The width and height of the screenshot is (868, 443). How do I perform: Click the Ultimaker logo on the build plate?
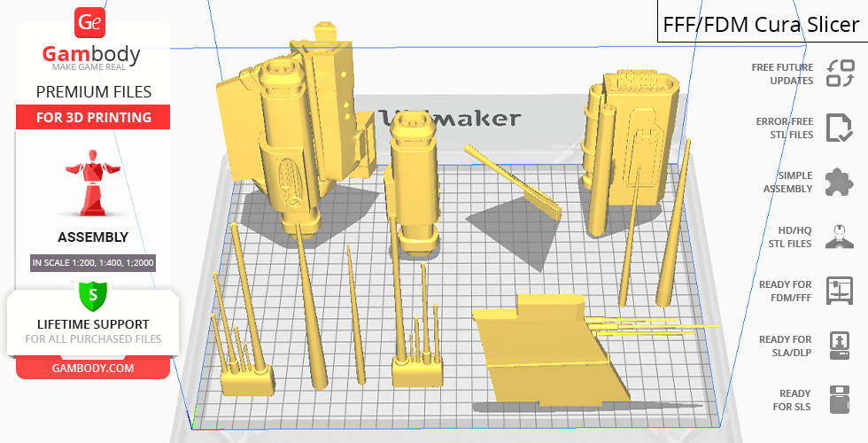coord(452,119)
